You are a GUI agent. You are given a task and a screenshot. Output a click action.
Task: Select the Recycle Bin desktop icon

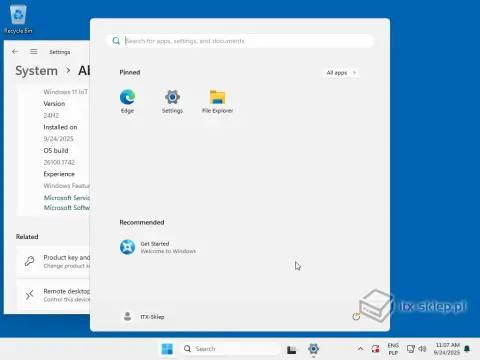(x=18, y=20)
